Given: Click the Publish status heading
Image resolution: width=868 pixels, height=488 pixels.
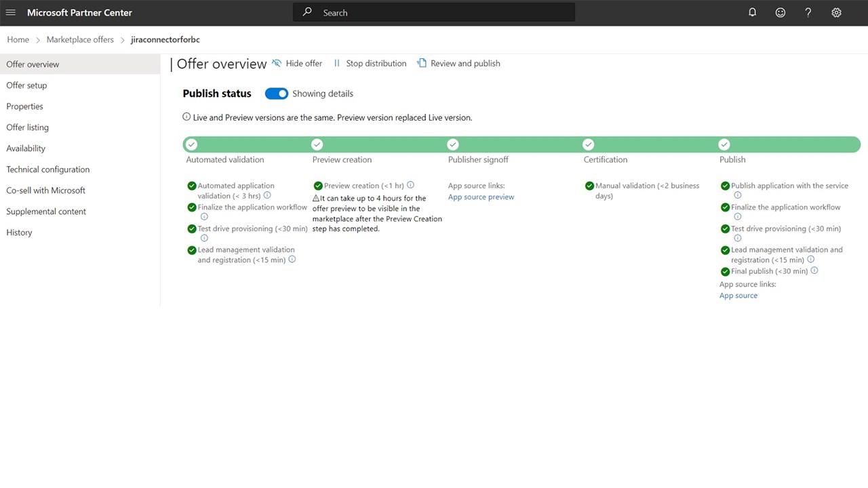Looking at the screenshot, I should click(x=217, y=94).
